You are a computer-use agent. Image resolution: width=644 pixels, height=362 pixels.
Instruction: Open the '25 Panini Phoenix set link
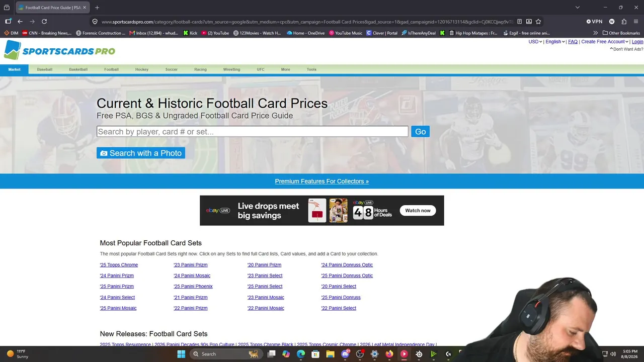(x=193, y=287)
